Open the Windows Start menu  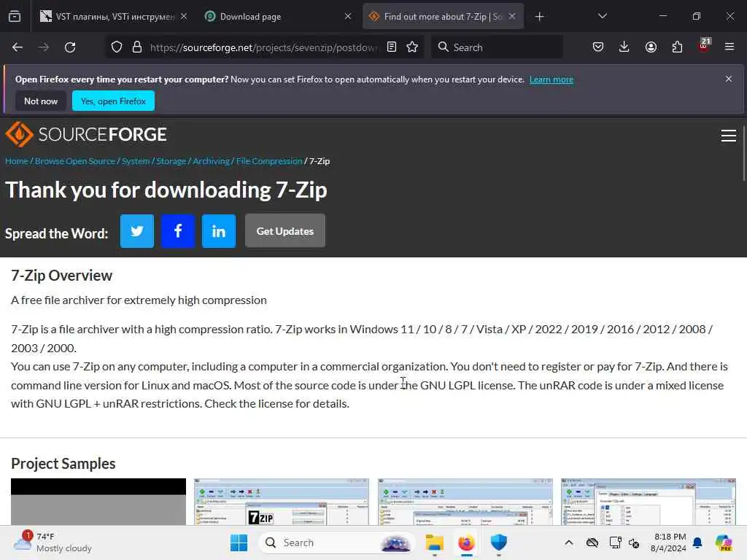point(239,542)
